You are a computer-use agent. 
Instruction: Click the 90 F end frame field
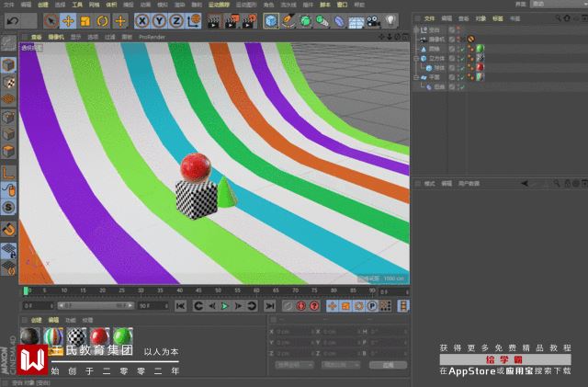pyautogui.click(x=153, y=306)
